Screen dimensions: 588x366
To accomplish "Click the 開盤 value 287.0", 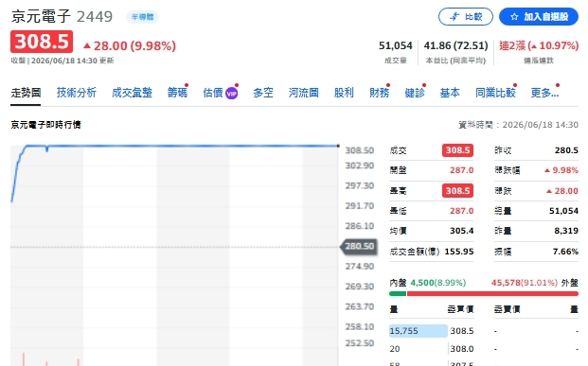I will (x=462, y=170).
